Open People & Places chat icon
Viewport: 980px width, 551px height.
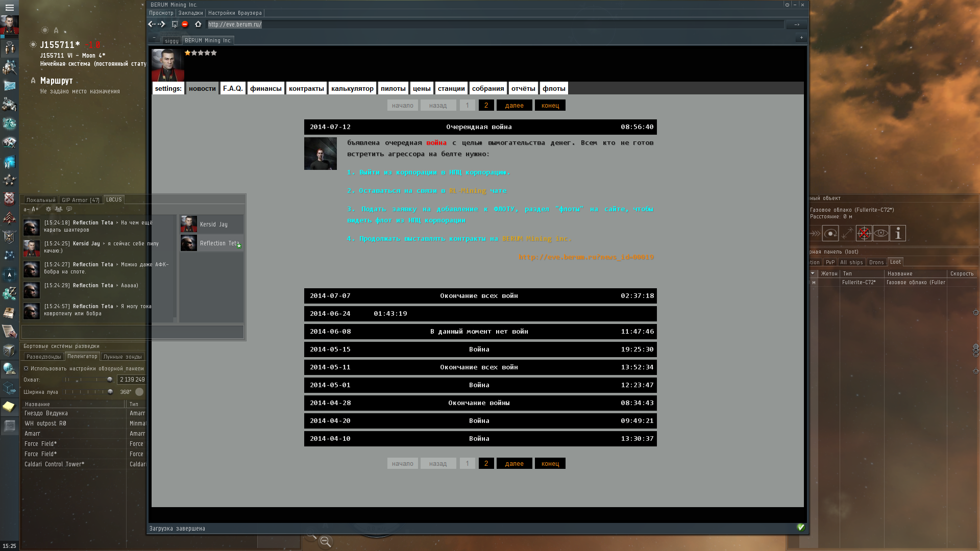click(x=9, y=47)
